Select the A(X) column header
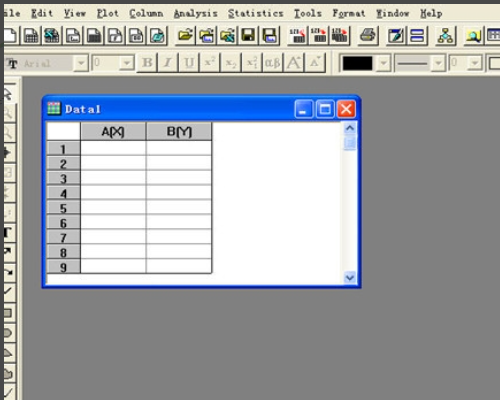 pyautogui.click(x=113, y=131)
